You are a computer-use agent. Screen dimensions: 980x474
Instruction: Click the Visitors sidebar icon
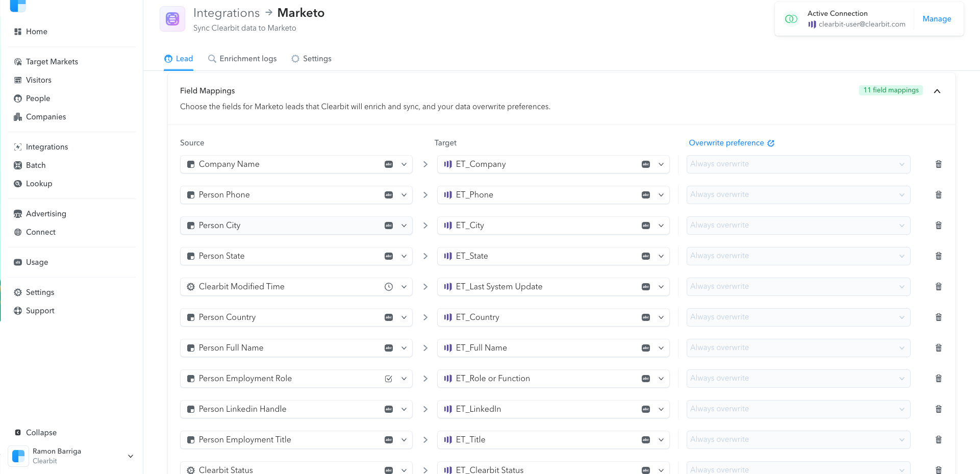(18, 80)
